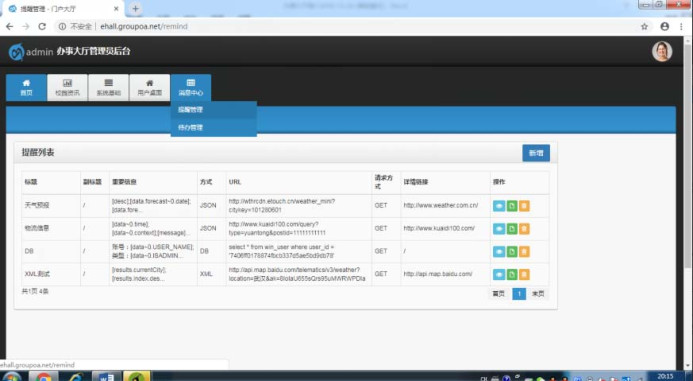Open the home tab with the house icon
The image size is (693, 381).
27,88
